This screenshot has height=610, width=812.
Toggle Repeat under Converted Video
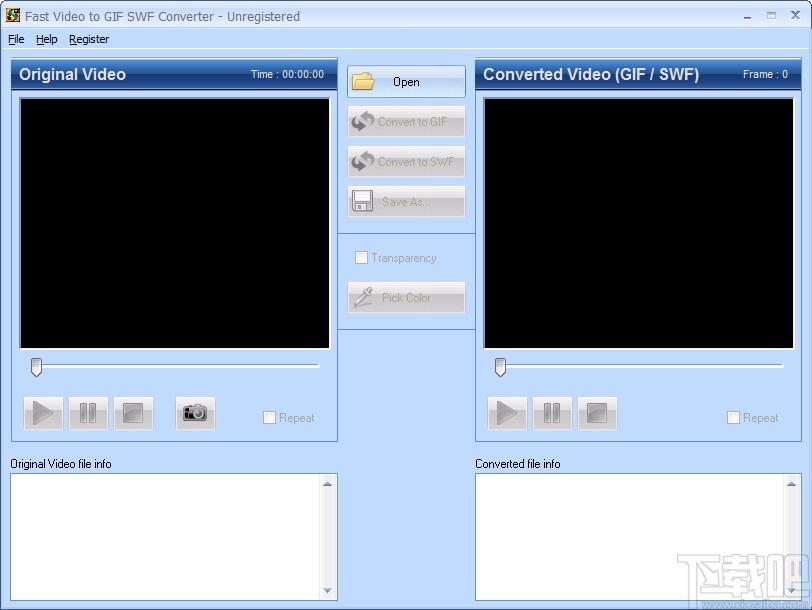(x=733, y=417)
